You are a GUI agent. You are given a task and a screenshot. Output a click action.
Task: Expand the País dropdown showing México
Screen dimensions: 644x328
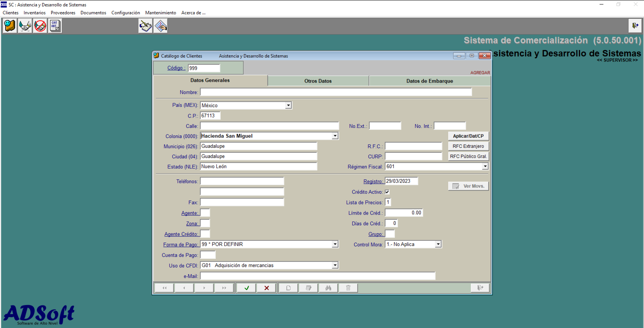coord(288,106)
